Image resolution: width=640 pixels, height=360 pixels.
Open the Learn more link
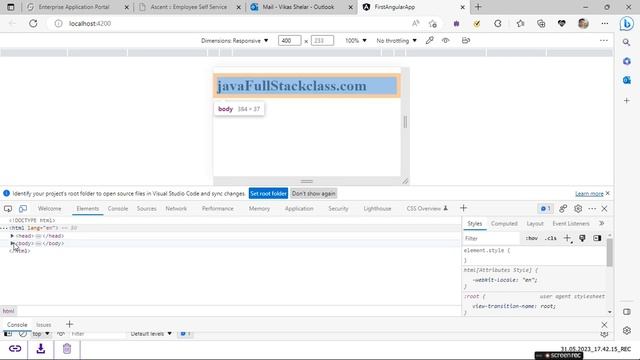[589, 193]
